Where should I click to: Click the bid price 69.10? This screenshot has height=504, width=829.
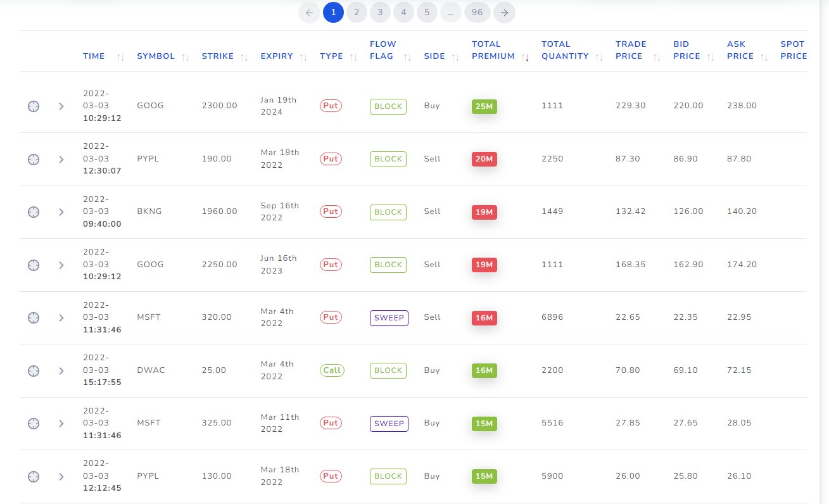[685, 370]
